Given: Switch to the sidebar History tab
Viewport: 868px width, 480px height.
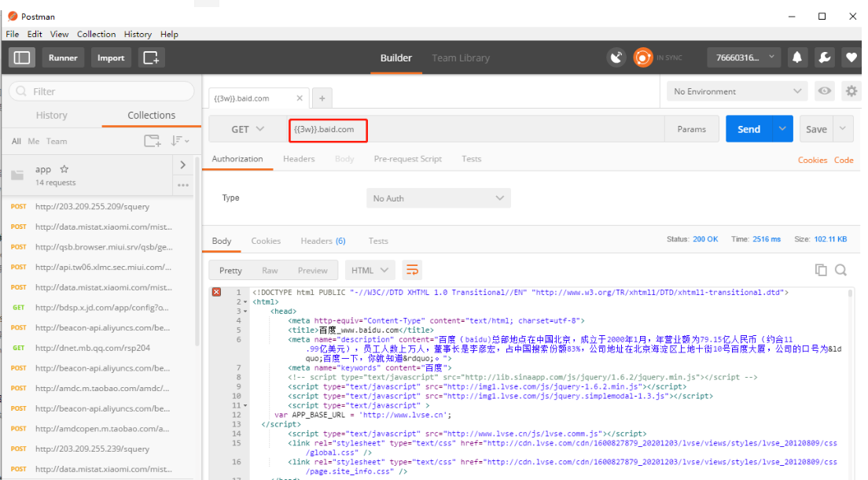Looking at the screenshot, I should (x=51, y=116).
